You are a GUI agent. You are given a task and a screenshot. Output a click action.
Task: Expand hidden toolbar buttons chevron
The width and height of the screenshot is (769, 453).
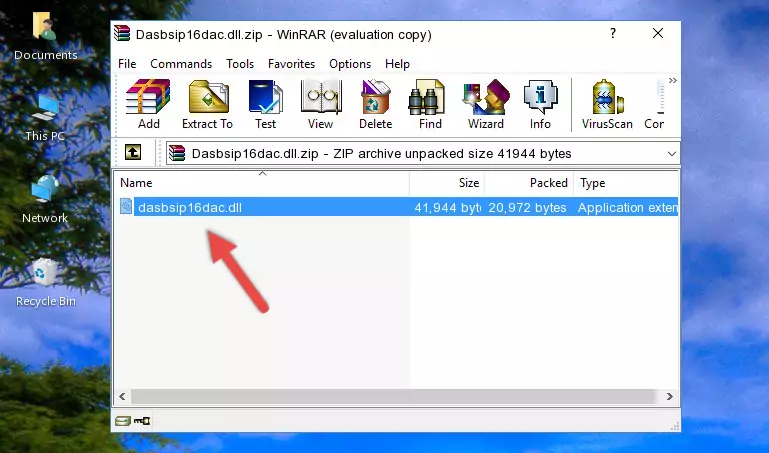click(673, 80)
